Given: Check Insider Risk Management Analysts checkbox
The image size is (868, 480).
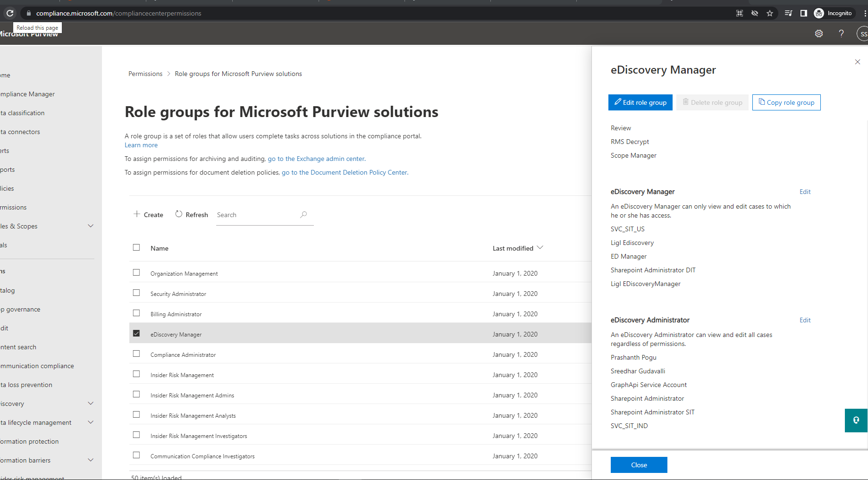Looking at the screenshot, I should pyautogui.click(x=136, y=414).
